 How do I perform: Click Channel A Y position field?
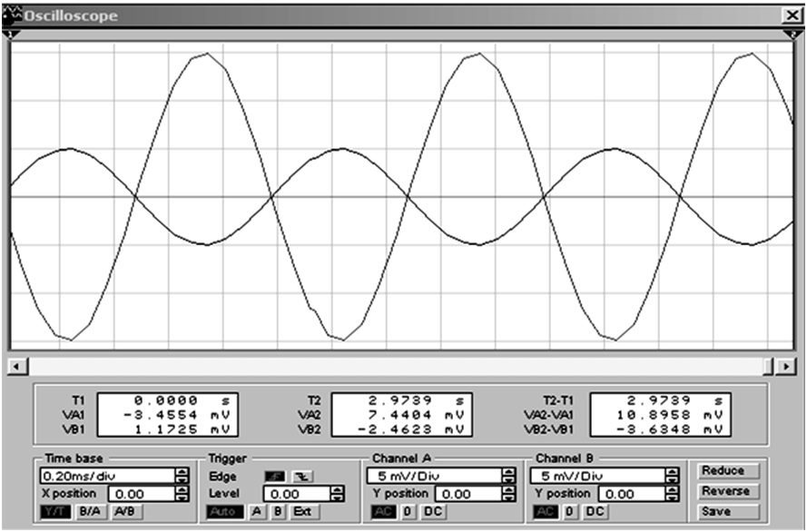(469, 494)
